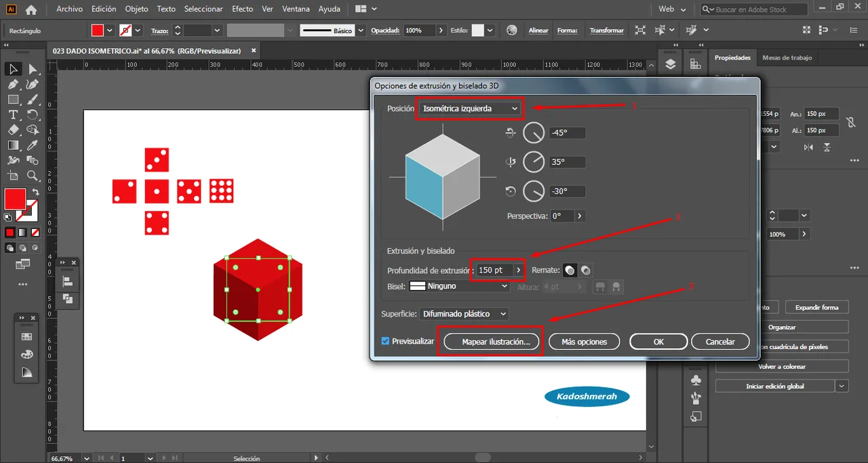This screenshot has width=868, height=463.
Task: Click the Volver a colorear button
Action: tap(781, 366)
